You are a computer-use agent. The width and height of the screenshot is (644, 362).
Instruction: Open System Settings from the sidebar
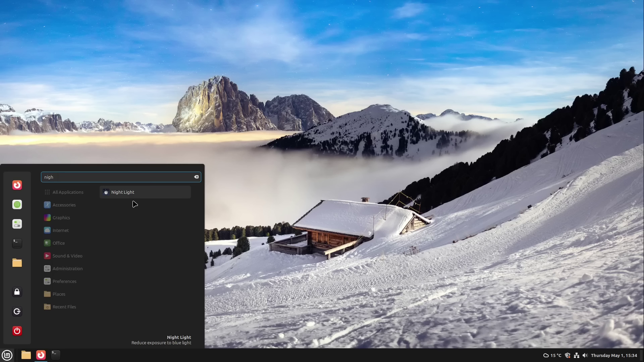click(17, 224)
